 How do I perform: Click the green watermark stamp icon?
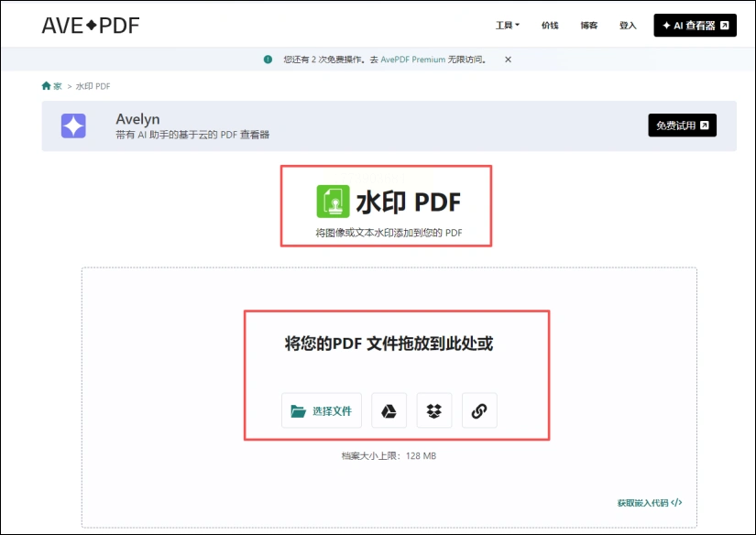333,202
